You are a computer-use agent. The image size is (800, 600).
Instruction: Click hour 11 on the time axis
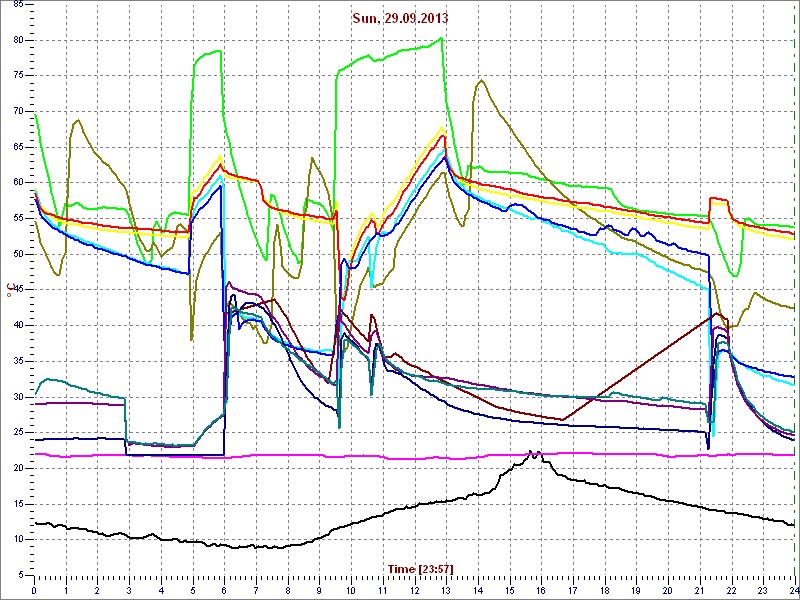(x=382, y=590)
